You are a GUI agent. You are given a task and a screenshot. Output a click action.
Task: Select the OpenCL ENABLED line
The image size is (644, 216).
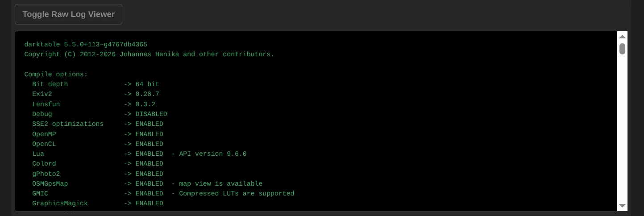coord(98,144)
